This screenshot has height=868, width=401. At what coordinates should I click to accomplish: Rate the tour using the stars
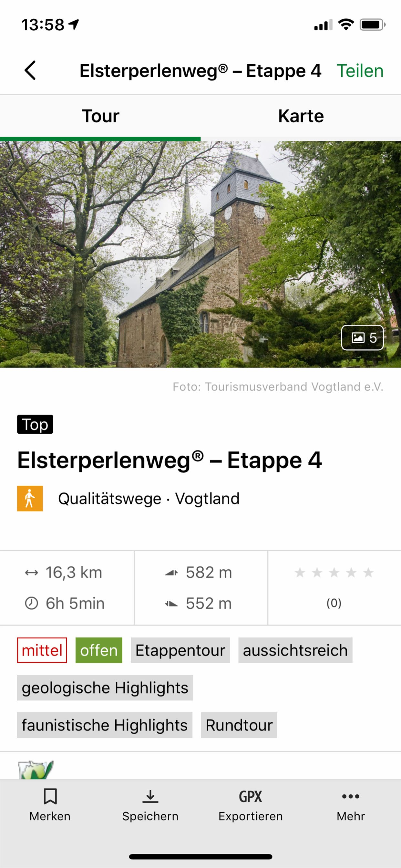[334, 573]
